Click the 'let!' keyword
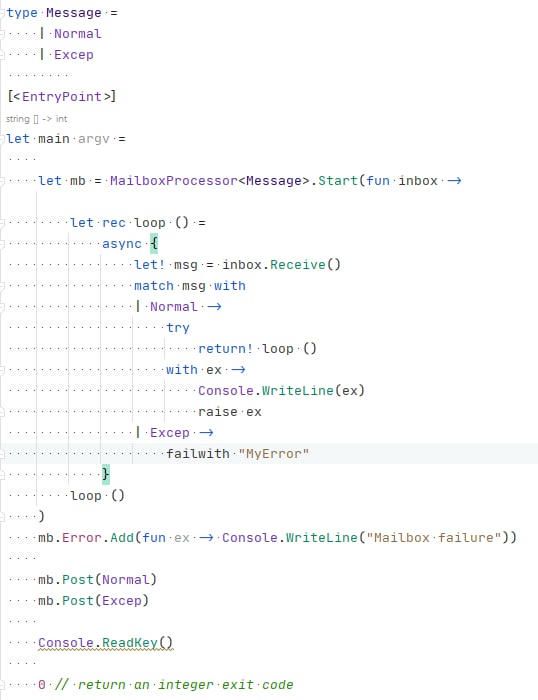 [150, 265]
